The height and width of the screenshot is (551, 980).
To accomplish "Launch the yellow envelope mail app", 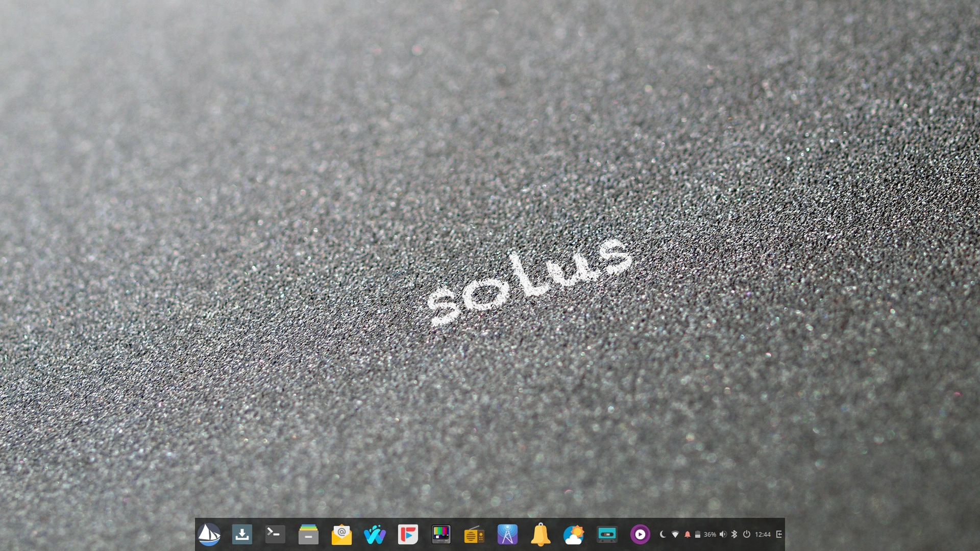I will pyautogui.click(x=341, y=535).
